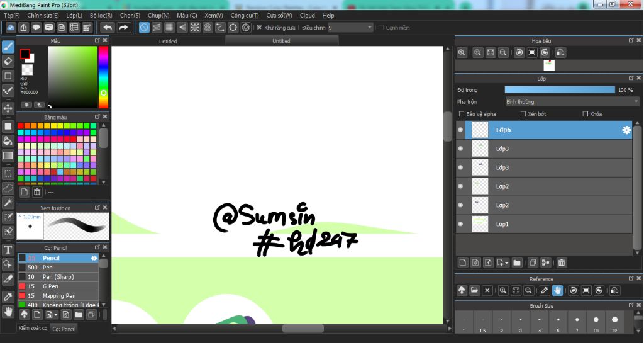Click the Độ trong opacity slider bar
Viewport: 644px width, 345px height.
pos(560,90)
